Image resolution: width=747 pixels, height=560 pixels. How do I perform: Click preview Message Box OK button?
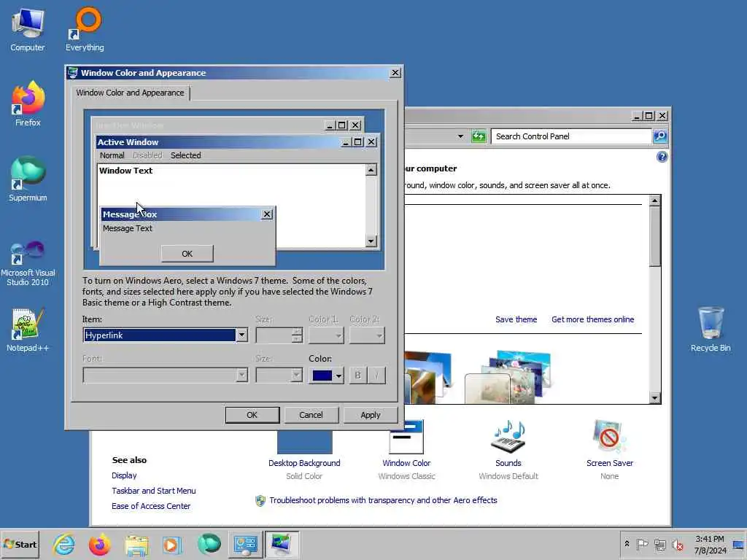[x=187, y=254]
